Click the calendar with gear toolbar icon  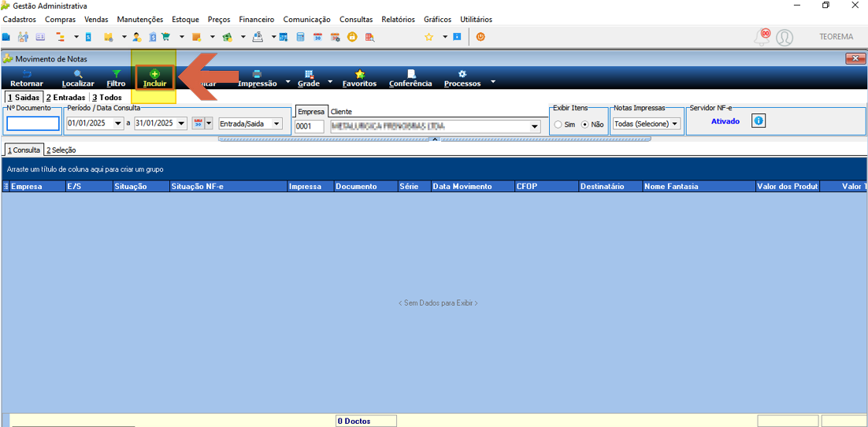pyautogui.click(x=335, y=37)
